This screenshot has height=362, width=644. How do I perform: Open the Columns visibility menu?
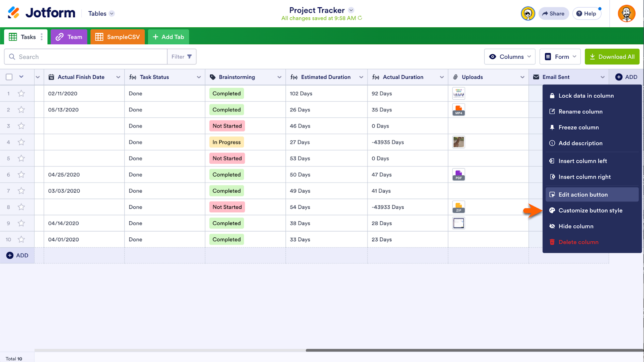point(510,57)
